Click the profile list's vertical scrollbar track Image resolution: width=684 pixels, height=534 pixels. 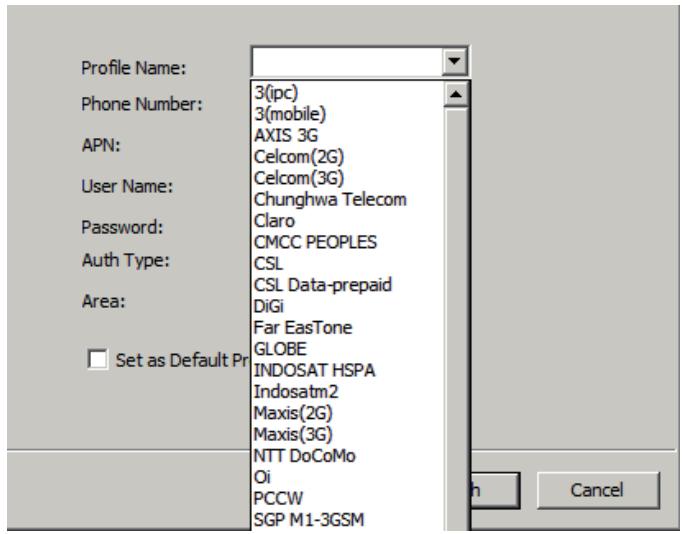coord(455,318)
